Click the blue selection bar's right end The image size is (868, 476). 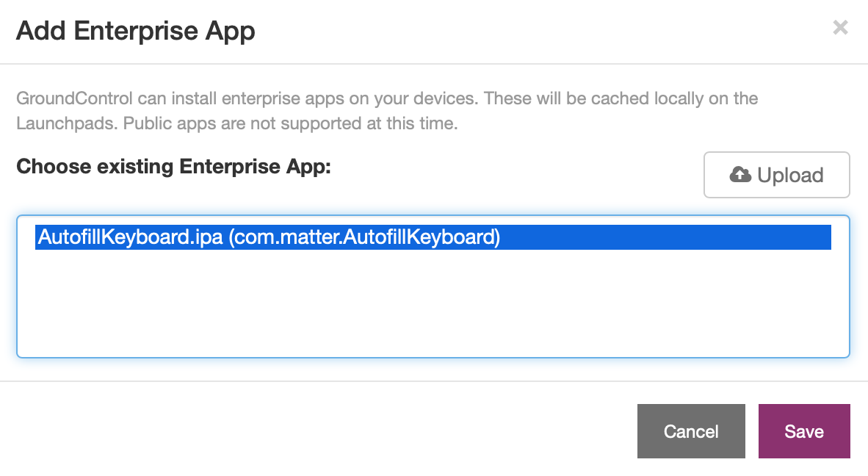[x=820, y=237]
